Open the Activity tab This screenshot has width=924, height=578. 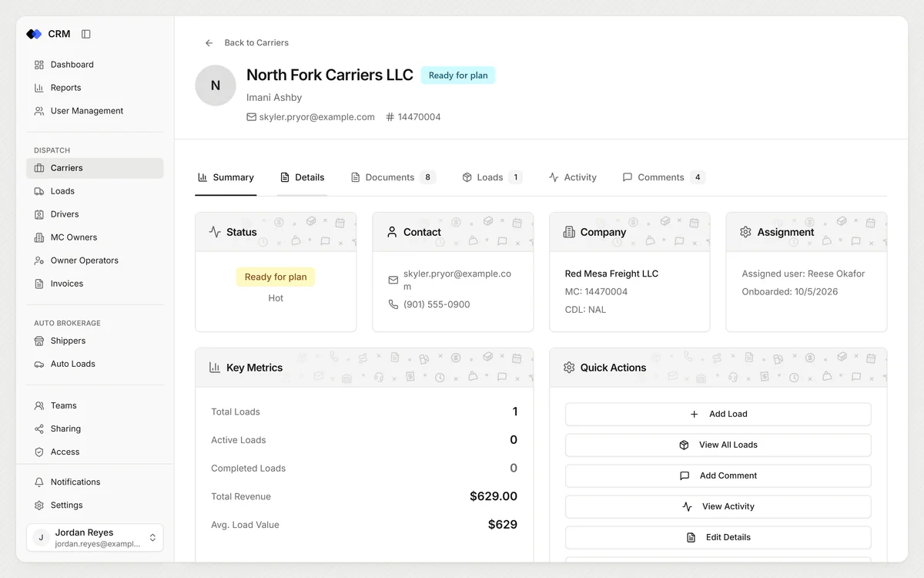pos(573,177)
